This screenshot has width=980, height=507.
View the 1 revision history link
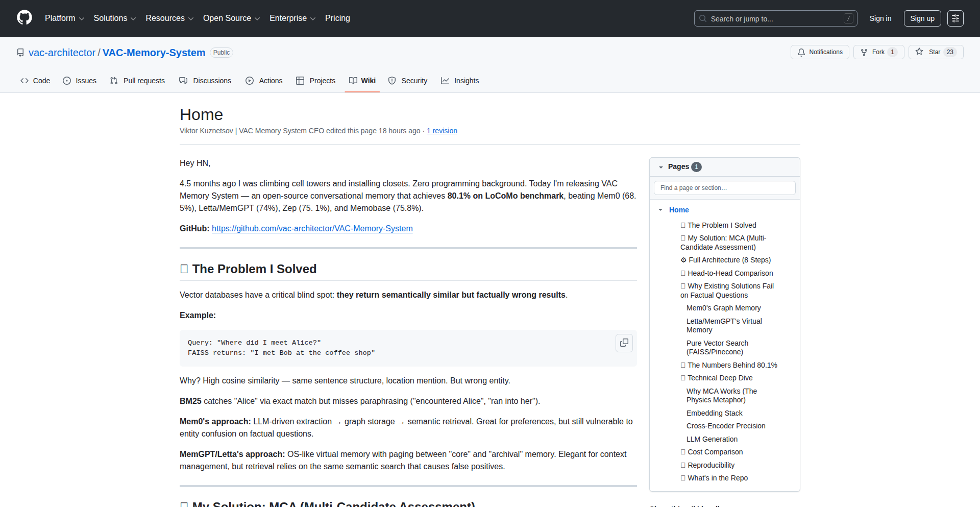[442, 131]
